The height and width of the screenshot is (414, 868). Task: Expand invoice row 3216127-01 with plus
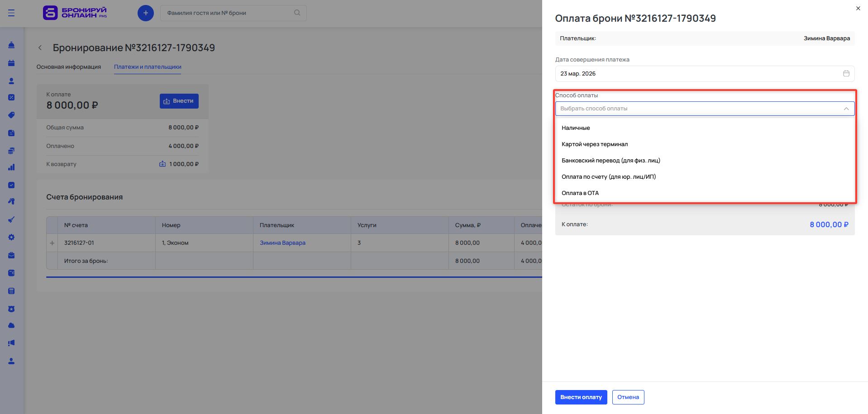coord(52,243)
